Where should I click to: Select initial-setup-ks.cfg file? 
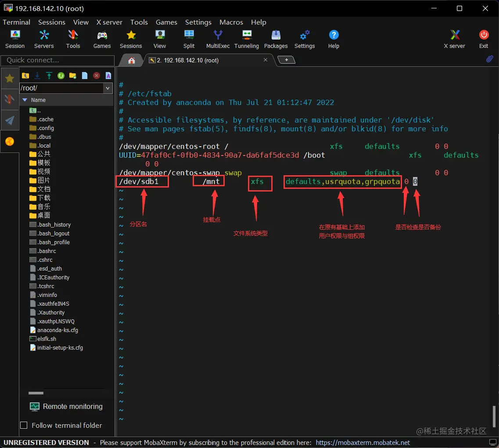coord(56,348)
